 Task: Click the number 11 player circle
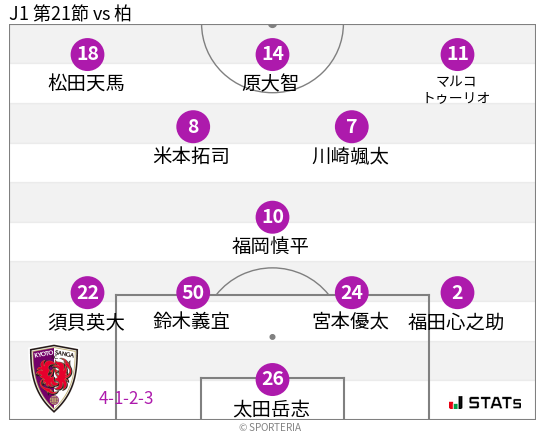coord(457,54)
